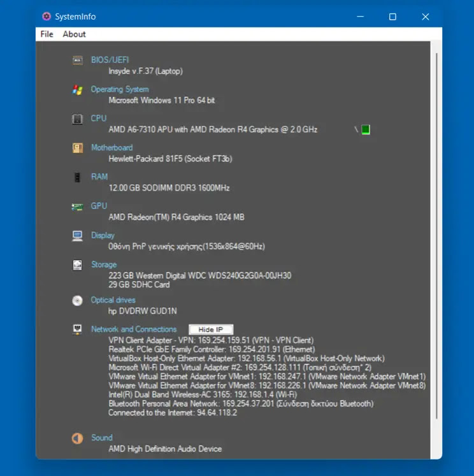Maximize the SystemInfo window

click(x=392, y=17)
